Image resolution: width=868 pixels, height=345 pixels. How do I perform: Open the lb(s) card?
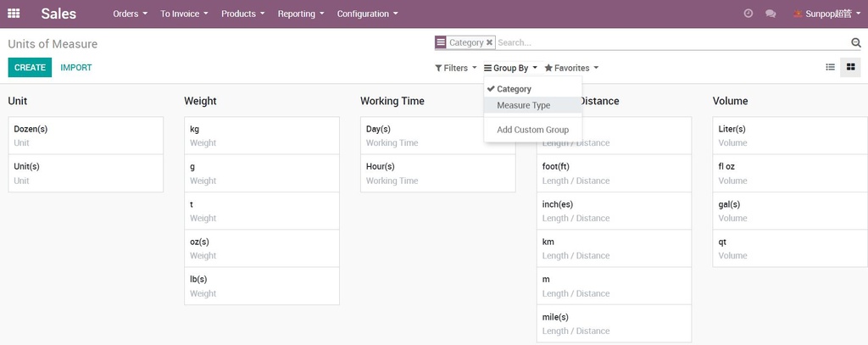[x=262, y=287]
